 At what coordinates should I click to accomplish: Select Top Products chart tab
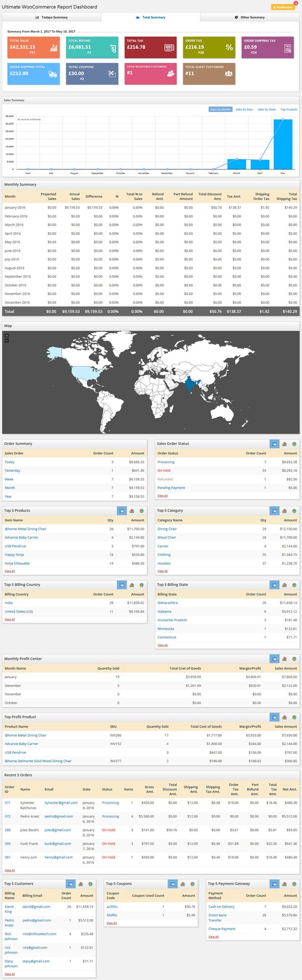tap(289, 109)
